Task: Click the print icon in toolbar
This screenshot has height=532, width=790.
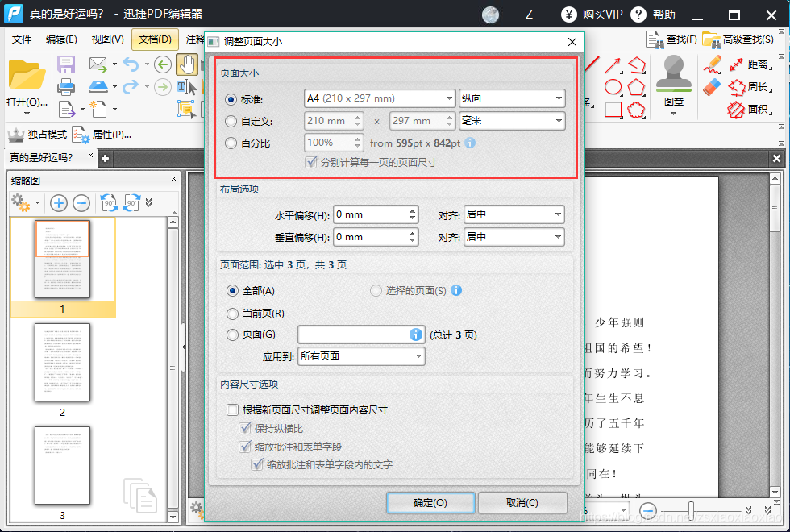Action: tap(66, 87)
